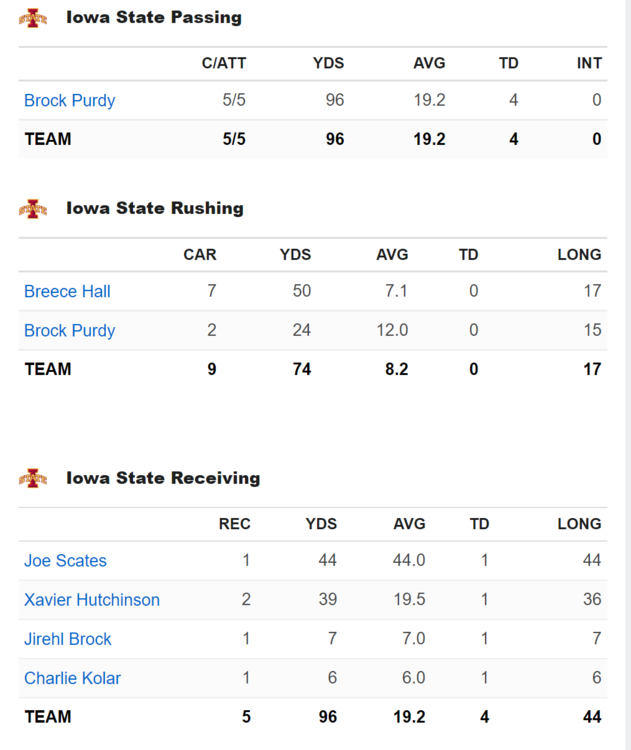Click the LONG column header in Rushing
631x750 pixels.
coord(579,254)
